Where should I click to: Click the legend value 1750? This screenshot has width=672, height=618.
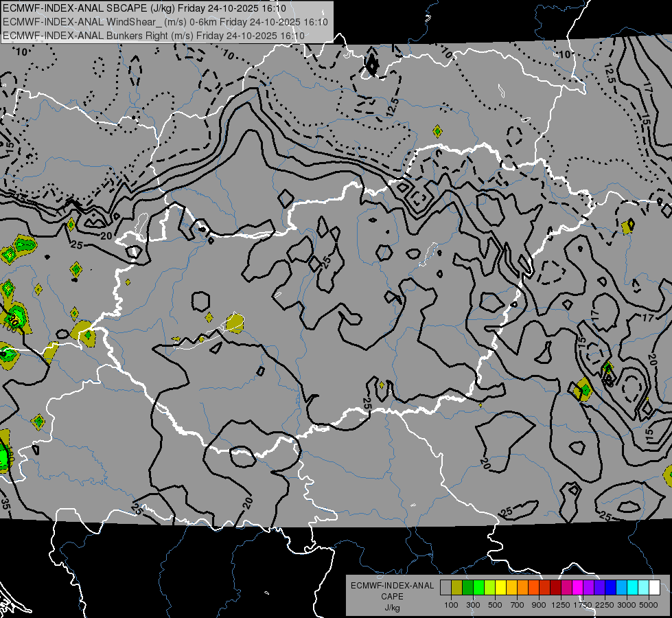coord(583,605)
